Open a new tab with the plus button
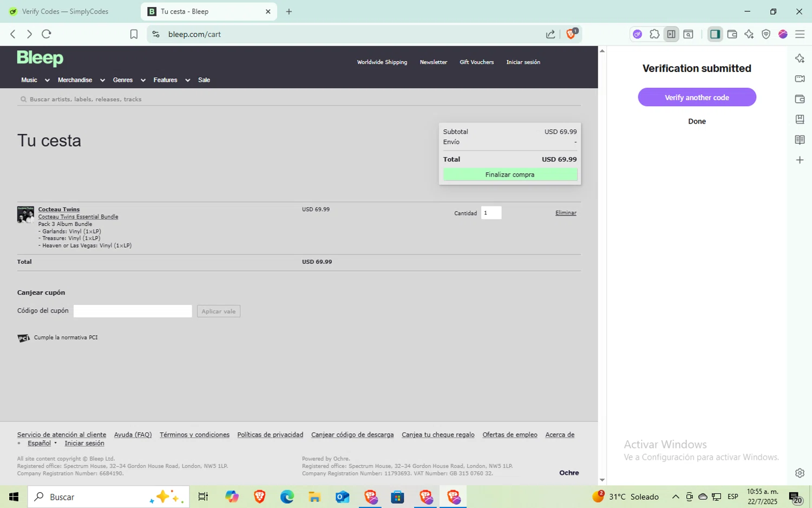The image size is (812, 508). [x=289, y=11]
